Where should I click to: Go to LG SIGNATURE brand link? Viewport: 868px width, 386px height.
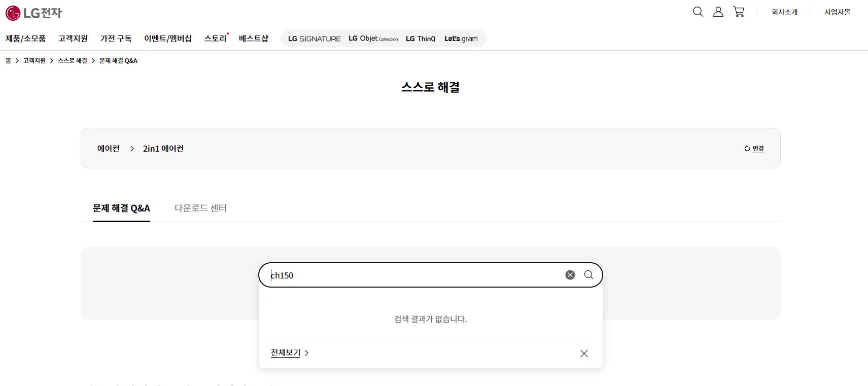pos(315,39)
